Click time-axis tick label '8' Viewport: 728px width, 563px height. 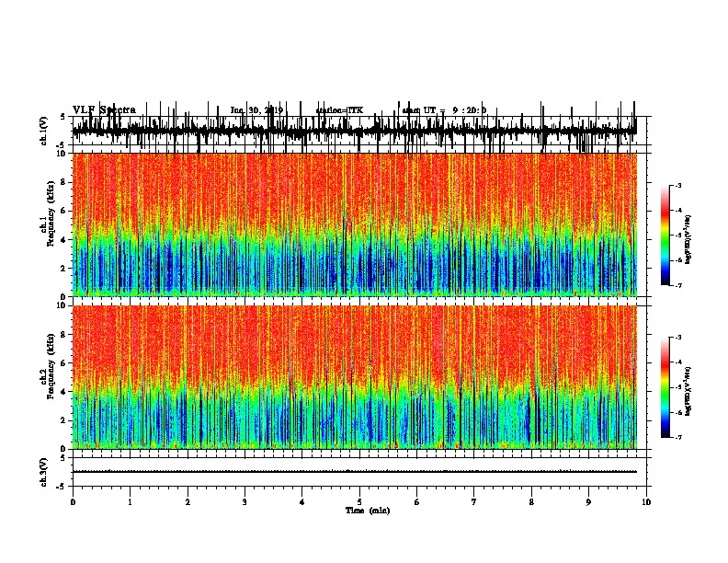pos(531,502)
